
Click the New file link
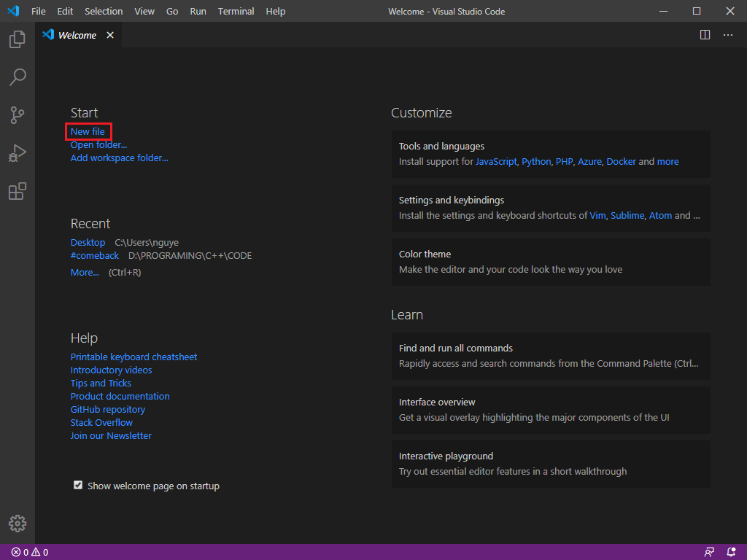pos(88,132)
